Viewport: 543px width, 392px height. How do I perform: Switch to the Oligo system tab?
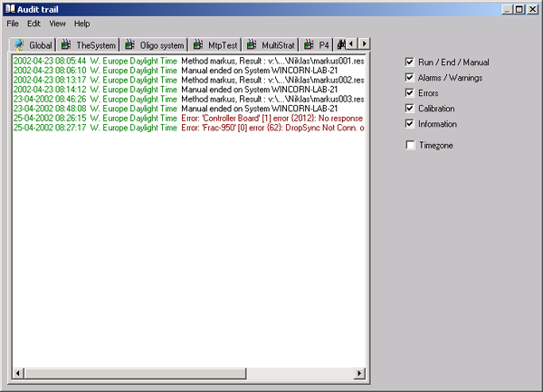click(161, 44)
